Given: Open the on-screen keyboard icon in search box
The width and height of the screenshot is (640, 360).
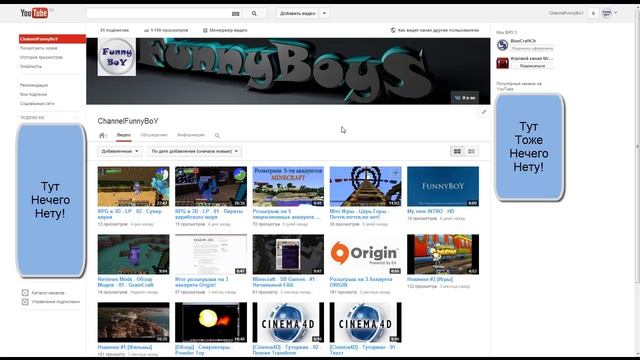Looking at the screenshot, I should pos(236,14).
